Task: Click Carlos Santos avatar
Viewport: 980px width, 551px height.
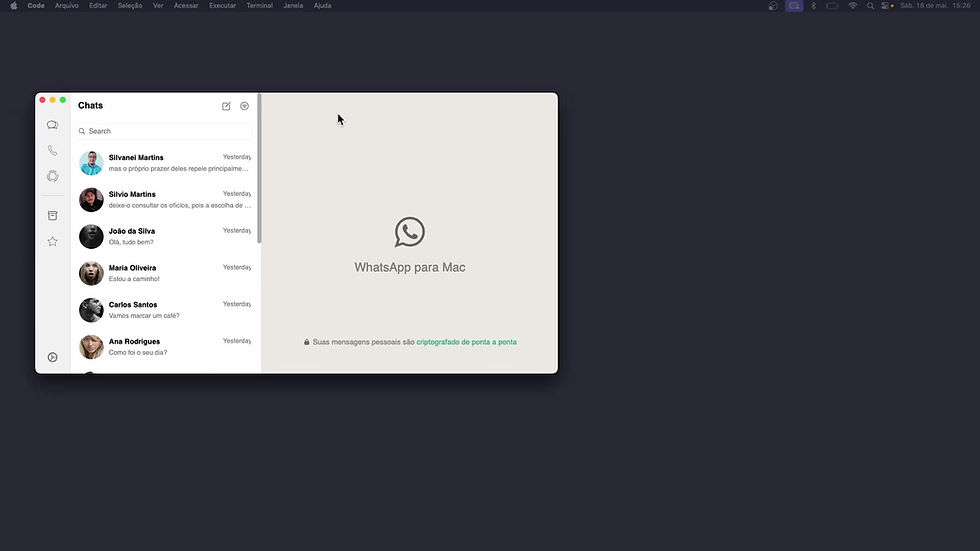Action: coord(91,310)
